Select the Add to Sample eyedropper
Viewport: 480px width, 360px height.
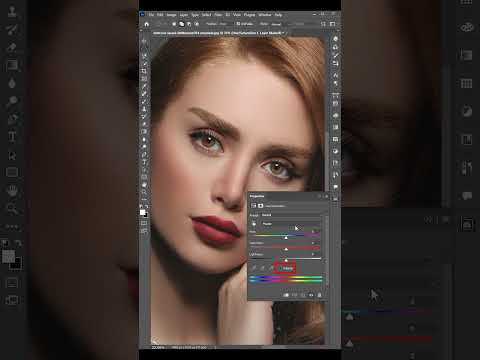tap(262, 268)
